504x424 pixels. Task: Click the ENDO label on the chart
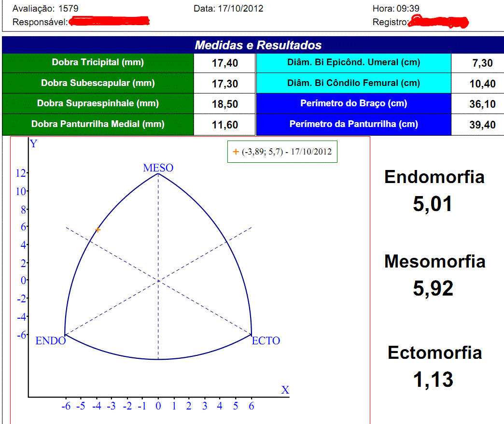[51, 341]
